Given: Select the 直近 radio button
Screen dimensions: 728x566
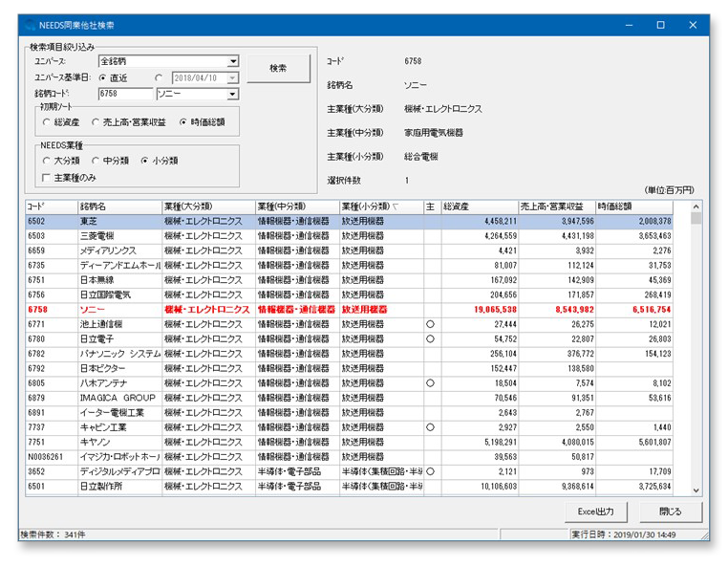Looking at the screenshot, I should [x=102, y=78].
